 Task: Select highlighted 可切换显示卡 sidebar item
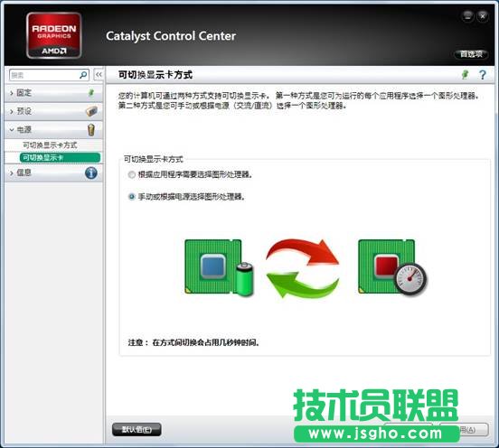point(60,157)
